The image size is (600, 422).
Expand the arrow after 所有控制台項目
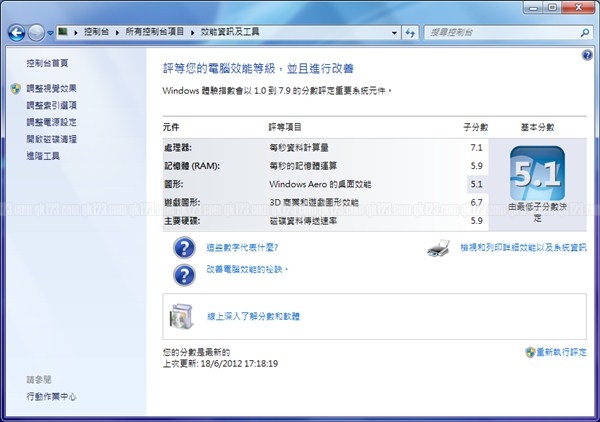click(x=192, y=33)
